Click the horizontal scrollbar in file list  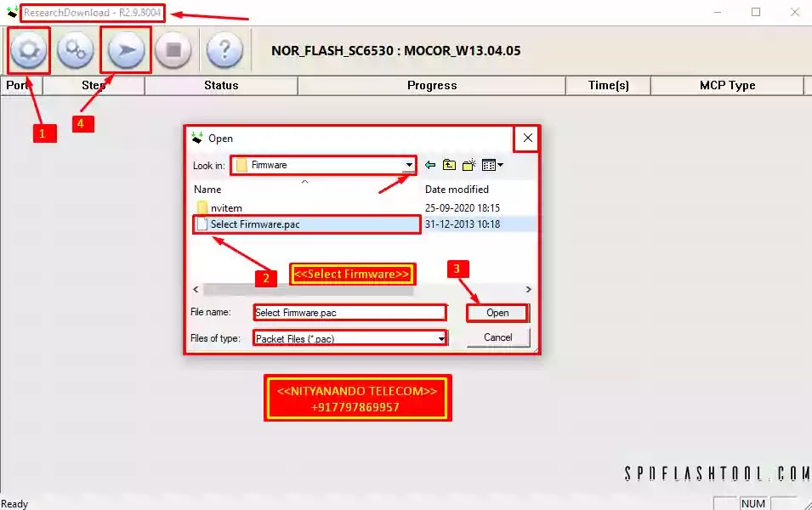(308, 290)
